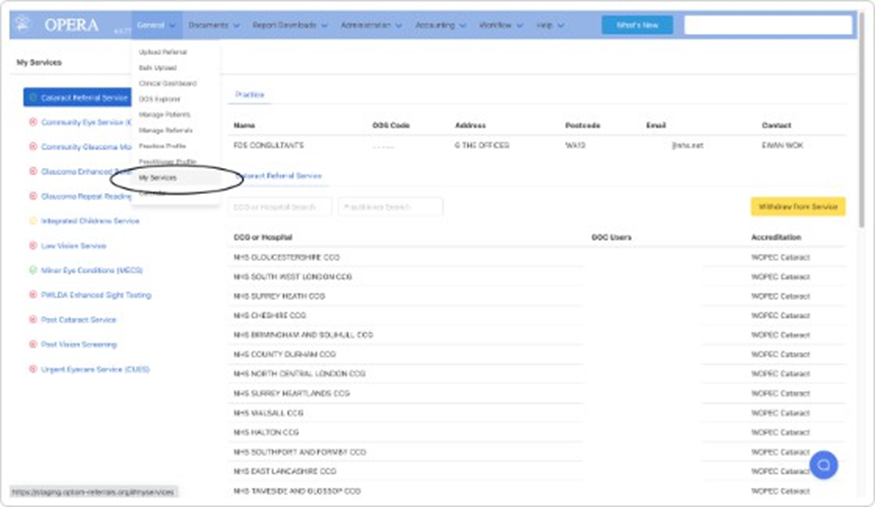
Task: Click red status icon beside Low Vision Service
Action: [x=33, y=245]
